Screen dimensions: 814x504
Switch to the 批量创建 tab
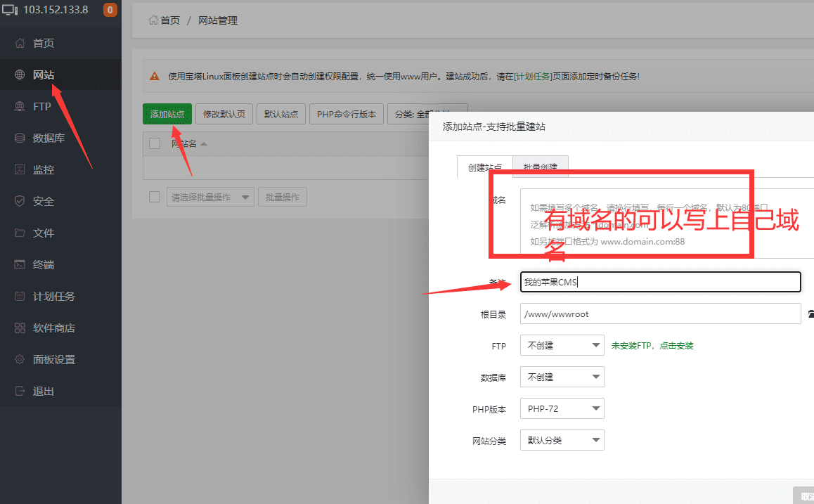point(541,167)
